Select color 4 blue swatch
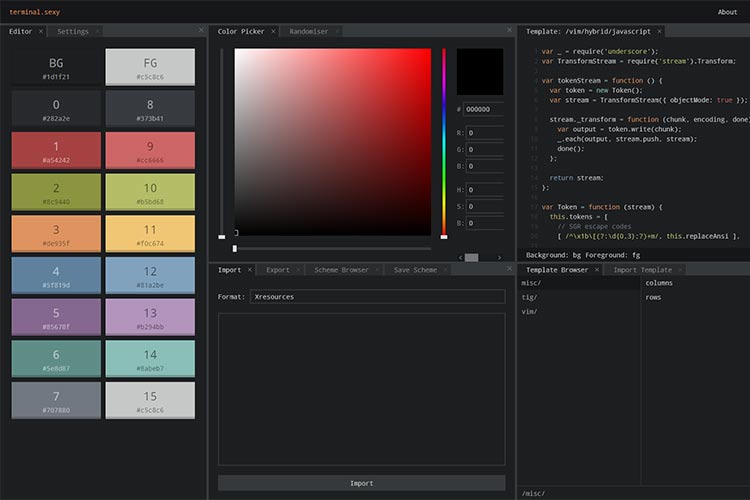750x500 pixels. tap(56, 275)
